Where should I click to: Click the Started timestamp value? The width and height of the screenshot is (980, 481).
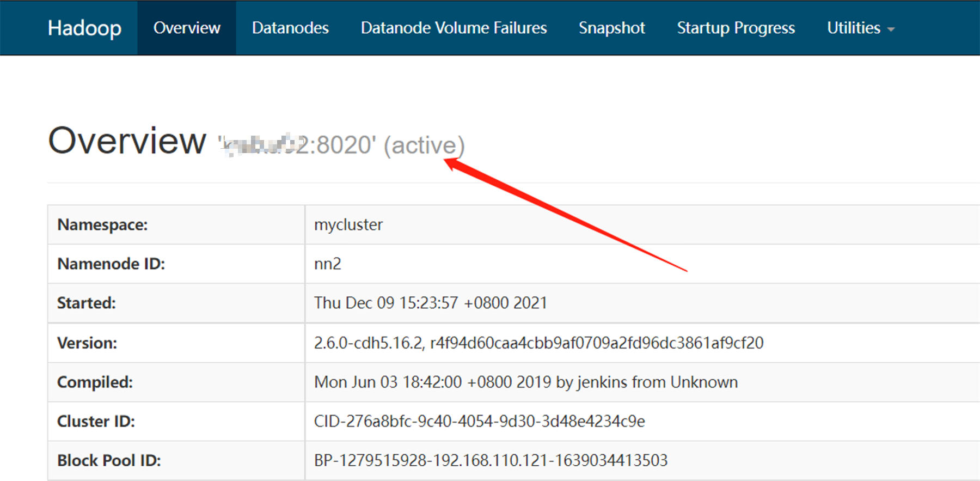(x=430, y=303)
